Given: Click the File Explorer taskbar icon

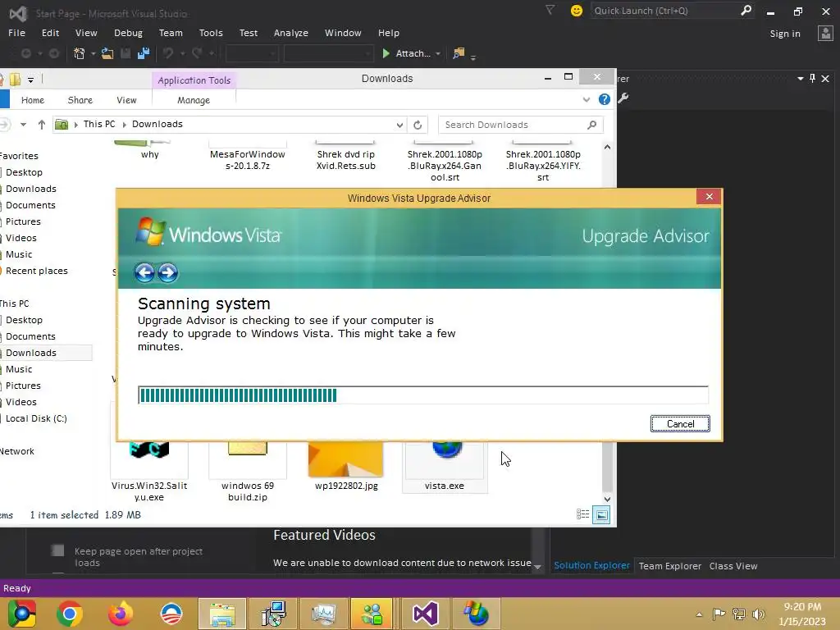Looking at the screenshot, I should point(222,614).
